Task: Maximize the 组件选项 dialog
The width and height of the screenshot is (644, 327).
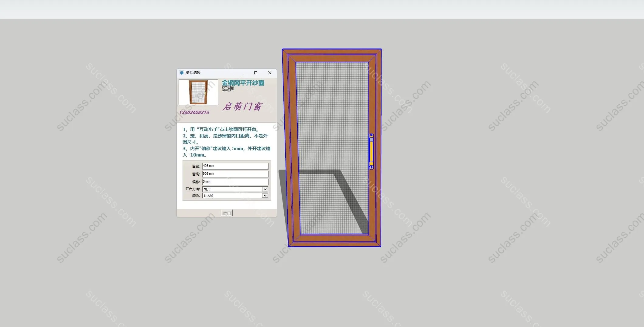Action: point(256,73)
